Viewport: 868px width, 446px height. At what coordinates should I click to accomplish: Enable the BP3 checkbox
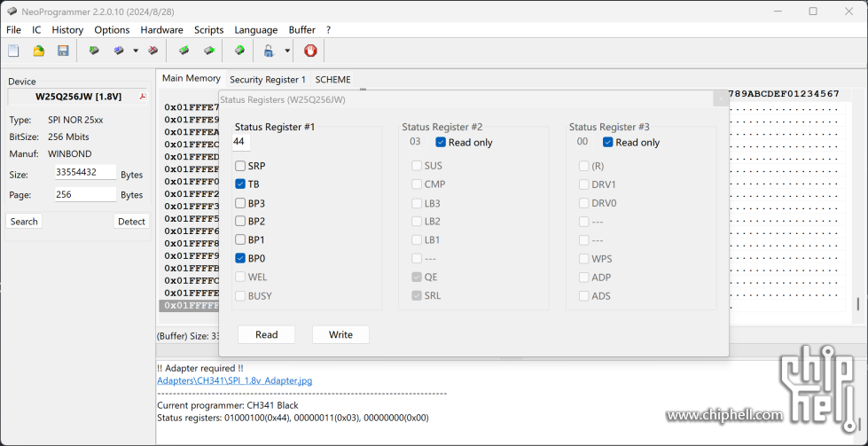click(240, 203)
